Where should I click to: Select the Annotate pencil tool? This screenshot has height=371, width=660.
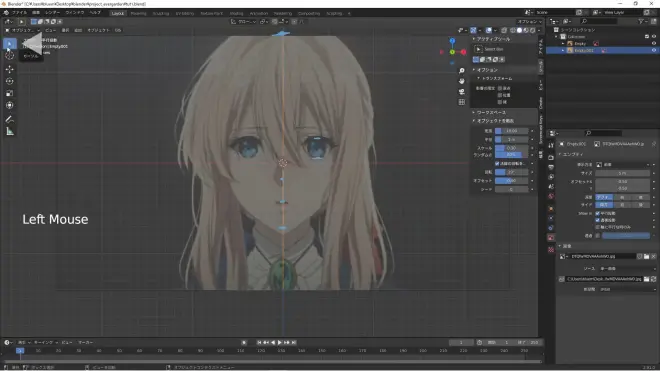[10, 120]
